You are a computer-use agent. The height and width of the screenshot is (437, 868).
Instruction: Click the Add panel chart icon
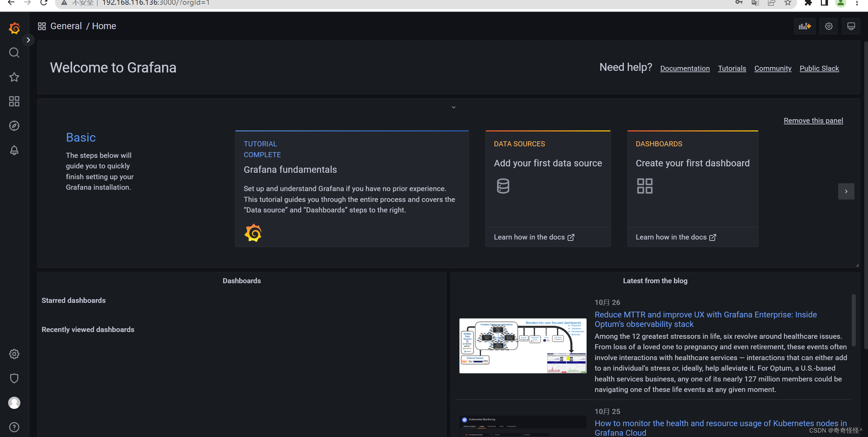(x=804, y=26)
